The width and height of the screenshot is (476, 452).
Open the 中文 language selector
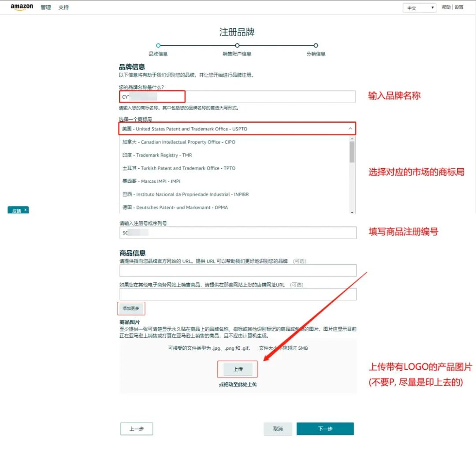[418, 7]
